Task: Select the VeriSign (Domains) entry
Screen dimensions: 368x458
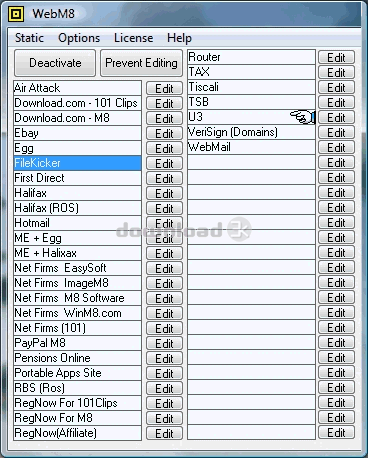Action: click(251, 132)
